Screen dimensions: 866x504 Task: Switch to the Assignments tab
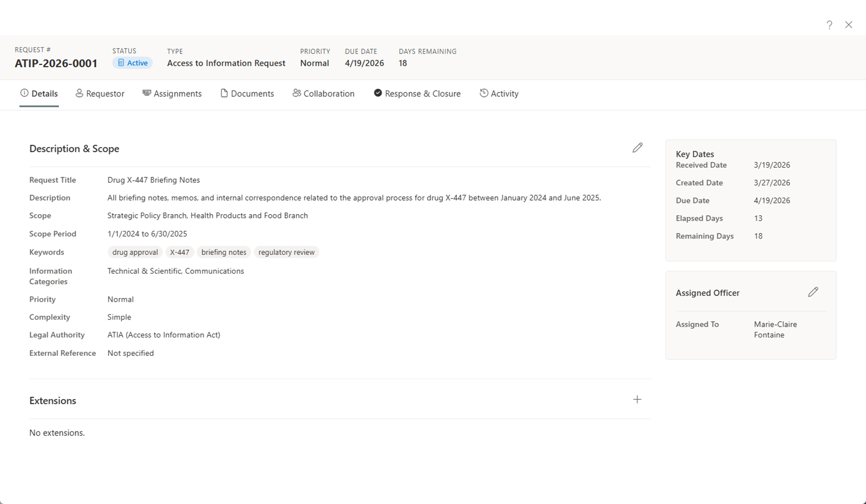point(172,94)
